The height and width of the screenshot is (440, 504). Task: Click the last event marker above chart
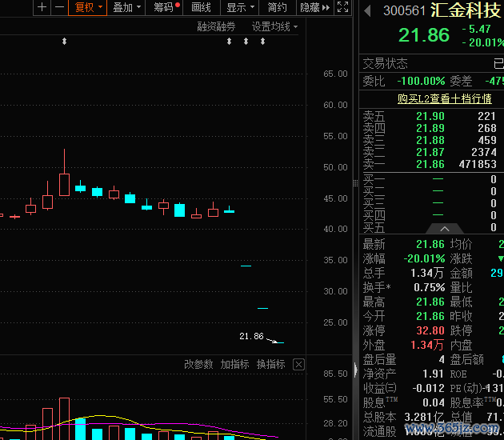[262, 41]
